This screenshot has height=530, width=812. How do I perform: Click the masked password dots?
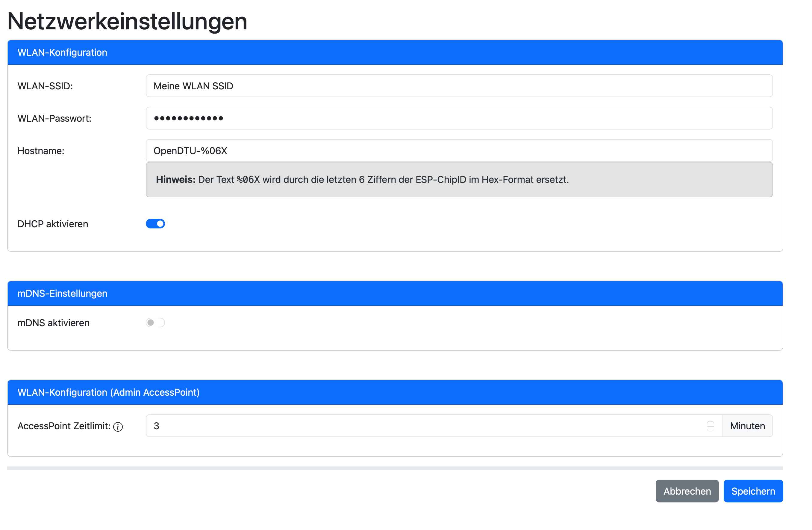189,118
